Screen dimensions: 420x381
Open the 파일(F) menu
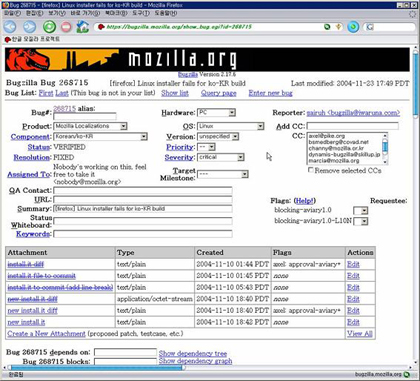pos(12,13)
